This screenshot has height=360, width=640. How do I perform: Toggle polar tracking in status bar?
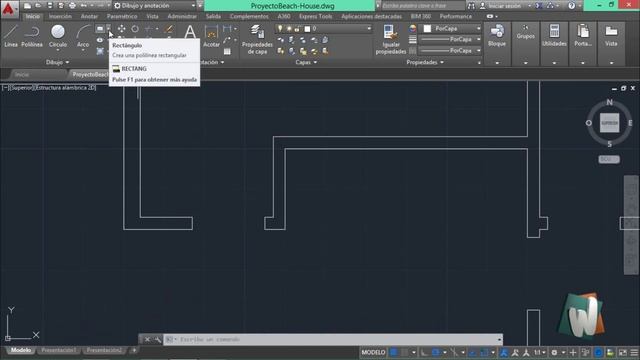(x=436, y=352)
